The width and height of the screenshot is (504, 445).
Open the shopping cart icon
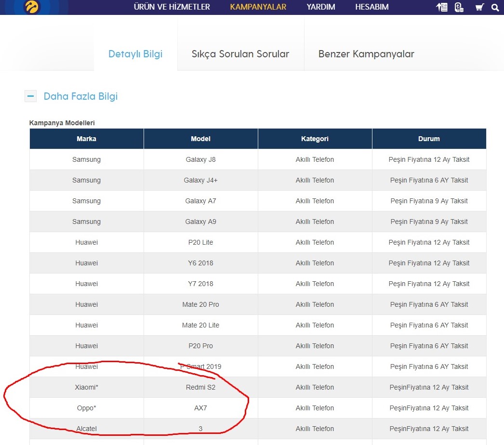pyautogui.click(x=479, y=7)
